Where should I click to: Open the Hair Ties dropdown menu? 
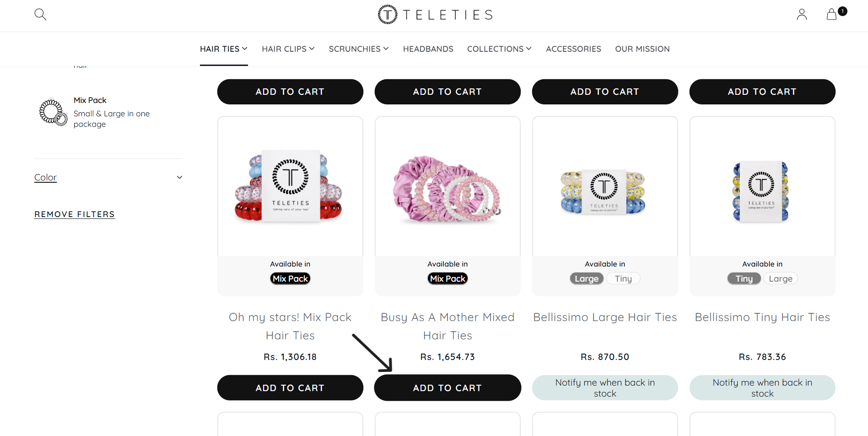(x=224, y=49)
